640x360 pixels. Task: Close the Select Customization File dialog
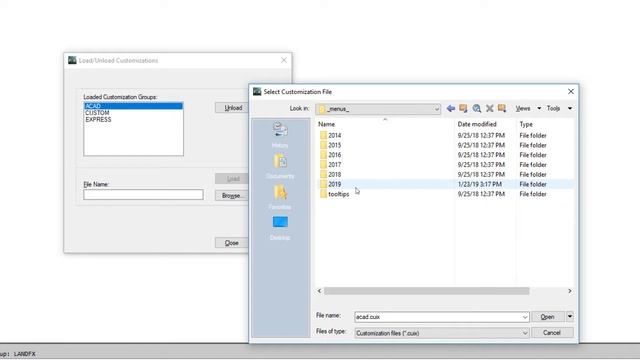click(x=571, y=92)
